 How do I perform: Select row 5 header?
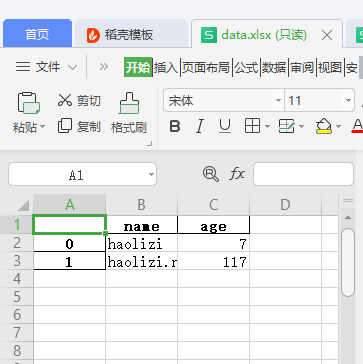pos(17,297)
